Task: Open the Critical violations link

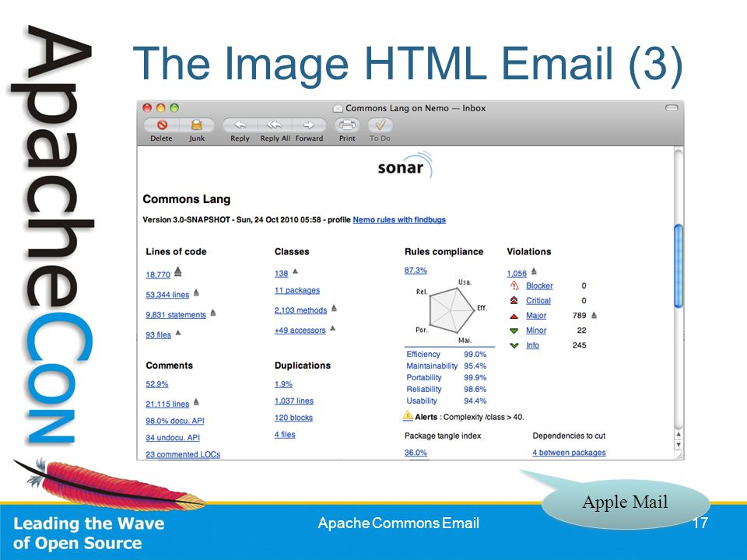Action: 538,300
